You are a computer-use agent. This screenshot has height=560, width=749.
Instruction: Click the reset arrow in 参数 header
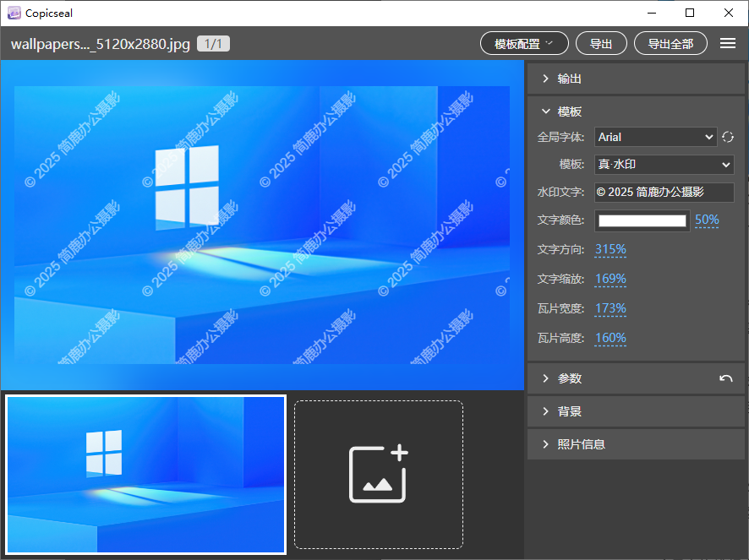pyautogui.click(x=725, y=378)
